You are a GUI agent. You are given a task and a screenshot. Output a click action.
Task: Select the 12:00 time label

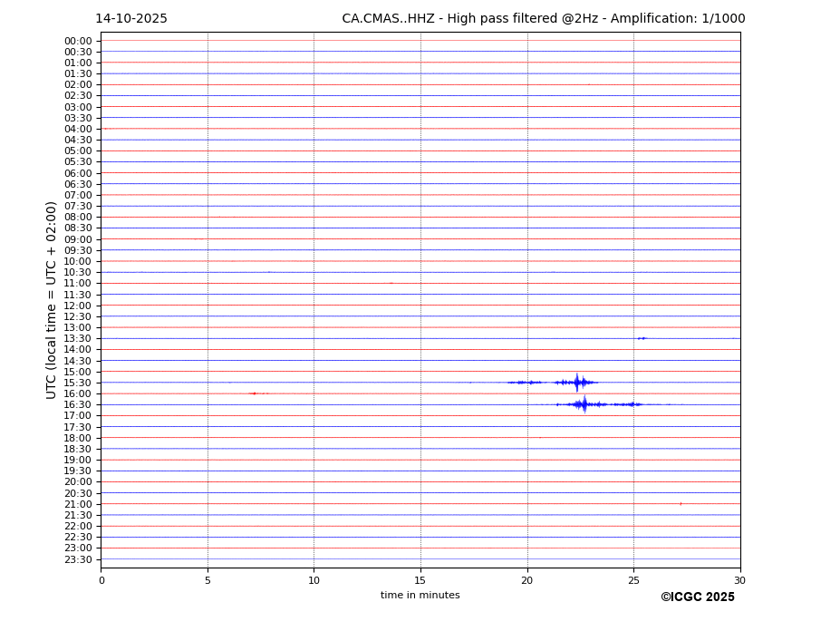78,306
